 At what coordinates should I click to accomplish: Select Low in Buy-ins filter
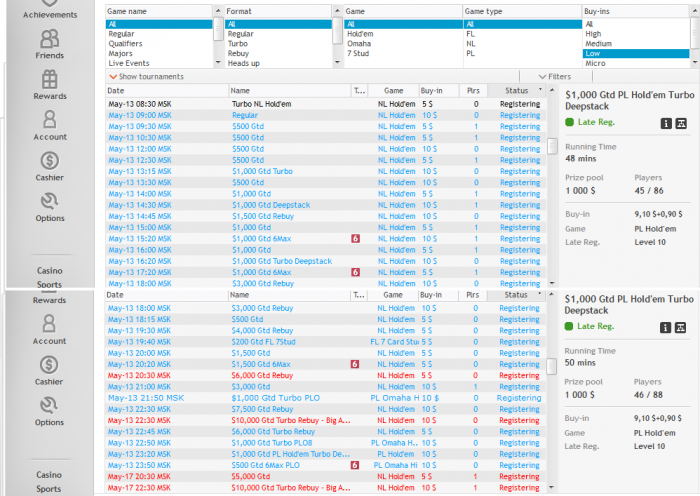tap(636, 53)
